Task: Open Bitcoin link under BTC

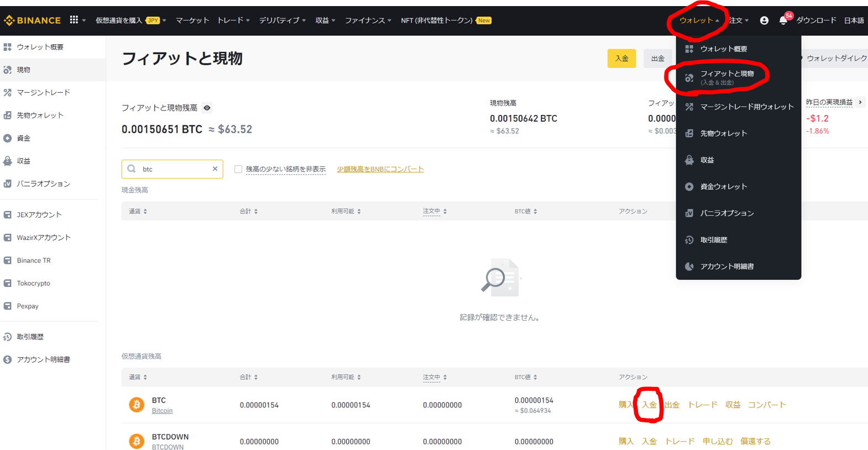Action: pos(162,411)
